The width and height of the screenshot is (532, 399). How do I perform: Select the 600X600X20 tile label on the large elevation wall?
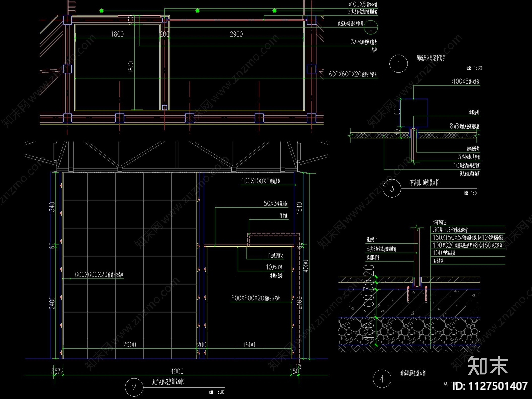(x=99, y=275)
